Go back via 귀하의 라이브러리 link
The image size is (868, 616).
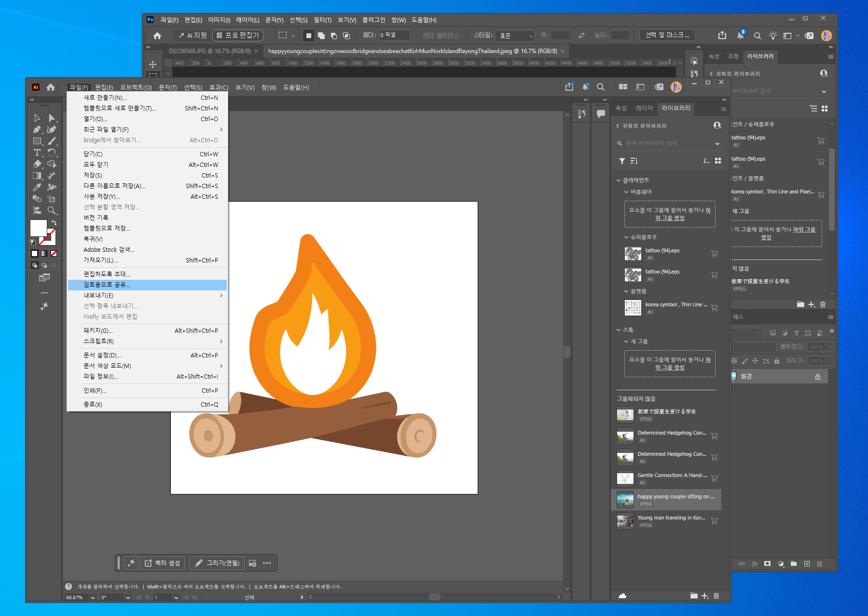(641, 126)
